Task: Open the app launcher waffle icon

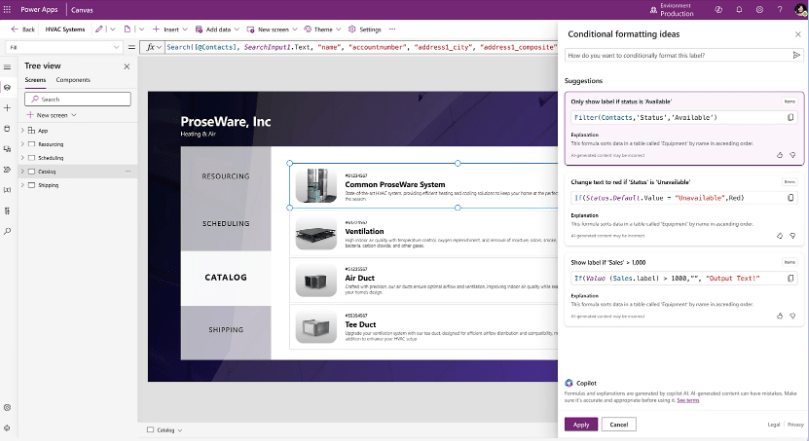Action: pyautogui.click(x=7, y=9)
